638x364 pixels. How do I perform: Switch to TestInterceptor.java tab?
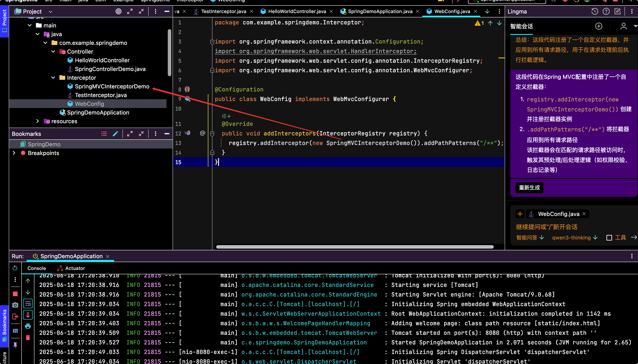point(223,12)
